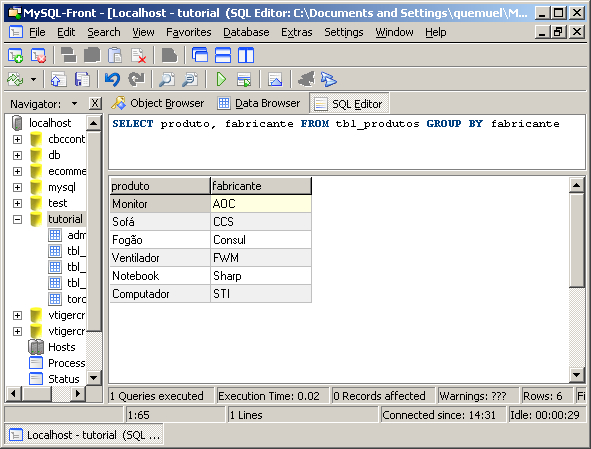Open the Status item in navigator
This screenshot has width=591, height=449.
pyautogui.click(x=64, y=379)
